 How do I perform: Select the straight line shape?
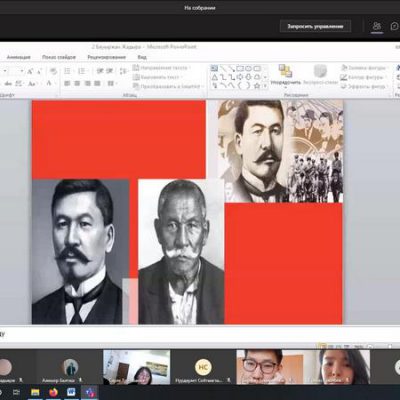pos(223,68)
